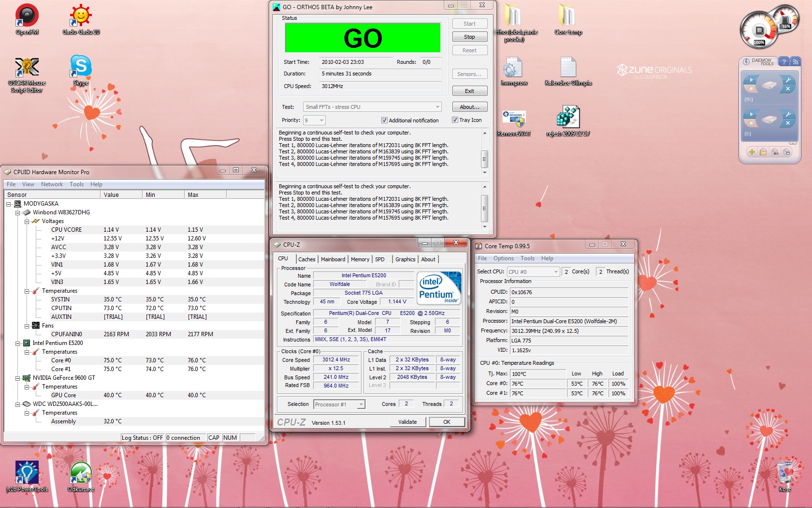The image size is (812, 508).
Task: Select the Kosz recycle bin icon
Action: point(784,476)
